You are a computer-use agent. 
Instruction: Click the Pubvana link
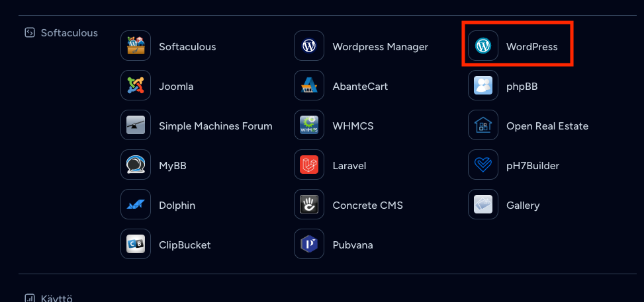[x=353, y=245]
